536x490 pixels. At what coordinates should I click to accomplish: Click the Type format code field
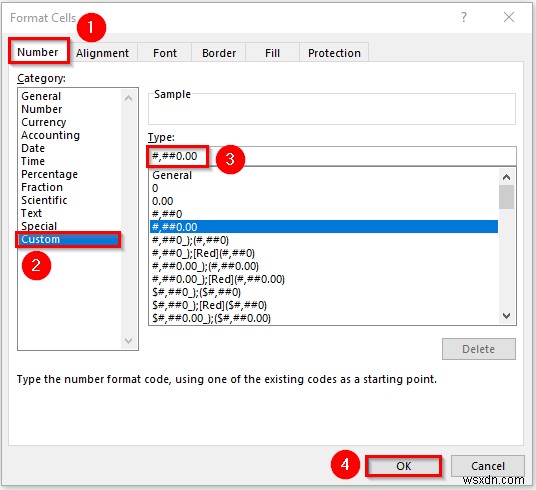tap(332, 156)
